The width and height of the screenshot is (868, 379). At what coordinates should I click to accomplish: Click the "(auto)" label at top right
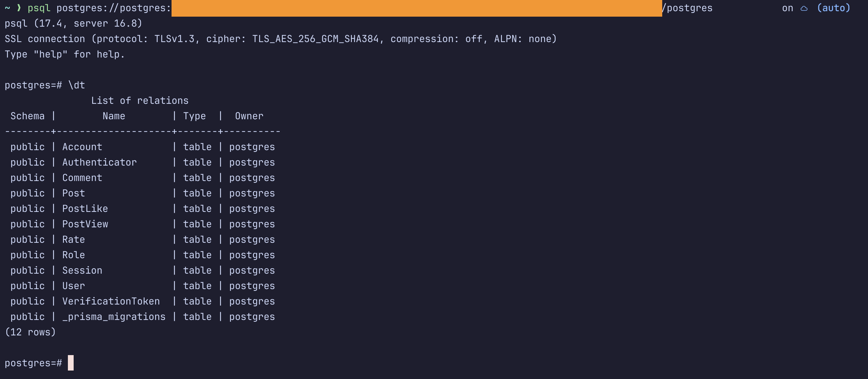pyautogui.click(x=833, y=8)
